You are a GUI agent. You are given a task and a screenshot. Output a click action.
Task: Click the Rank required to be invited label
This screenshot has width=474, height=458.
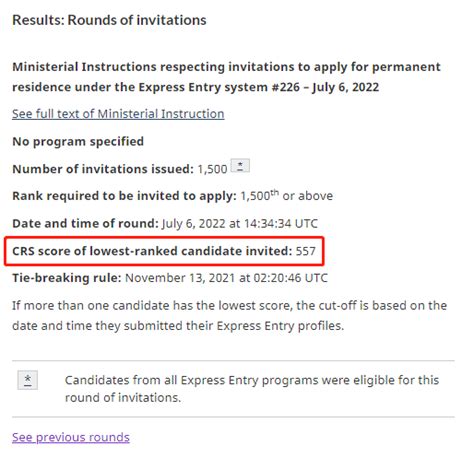(124, 196)
